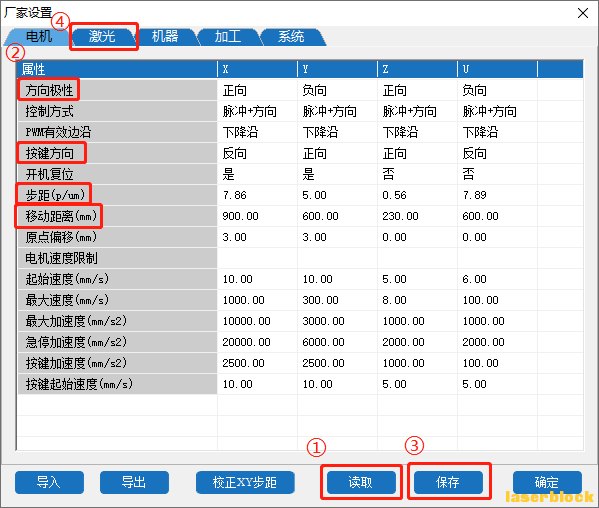Image resolution: width=599 pixels, height=508 pixels.
Task: Select the 原点偏移(mm) row label
Action: (118, 237)
